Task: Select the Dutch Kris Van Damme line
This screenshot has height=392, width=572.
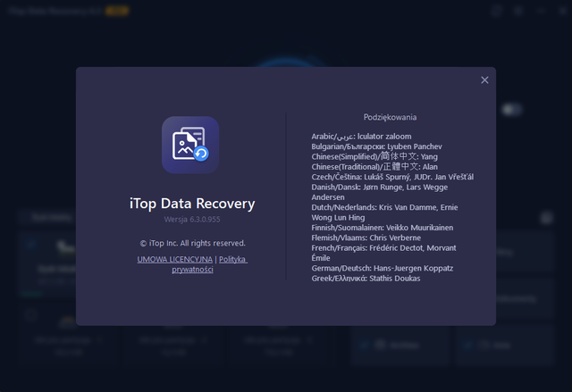Action: pos(384,213)
